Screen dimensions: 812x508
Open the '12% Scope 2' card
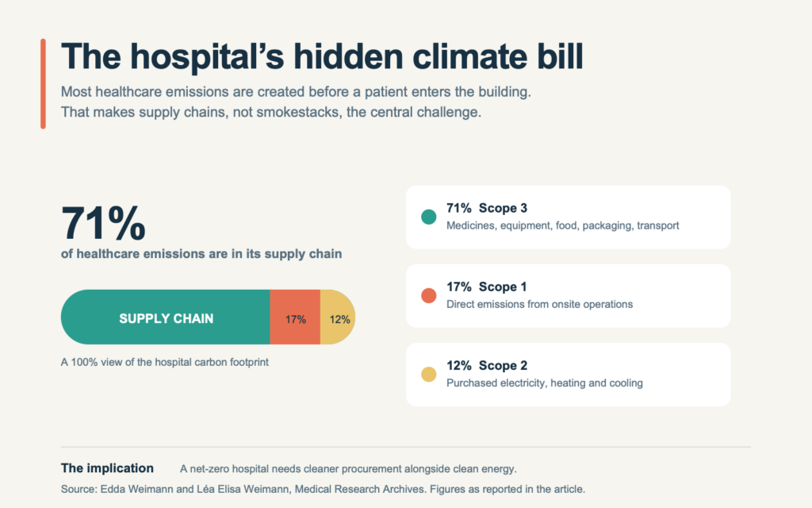tap(568, 375)
